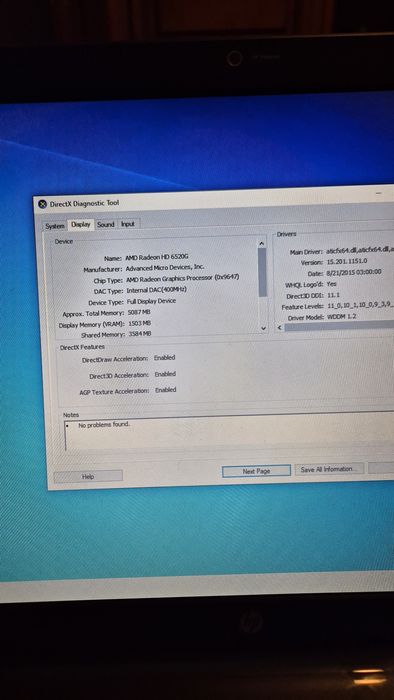Click AGP Texture Acceleration Enabled value

(166, 390)
